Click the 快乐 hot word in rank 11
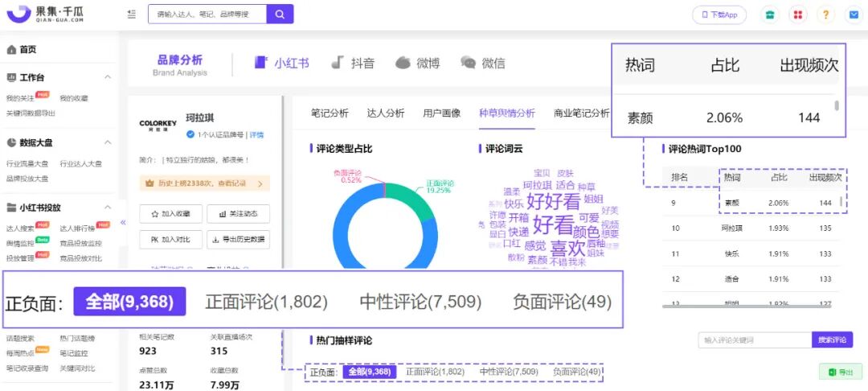 coord(732,253)
